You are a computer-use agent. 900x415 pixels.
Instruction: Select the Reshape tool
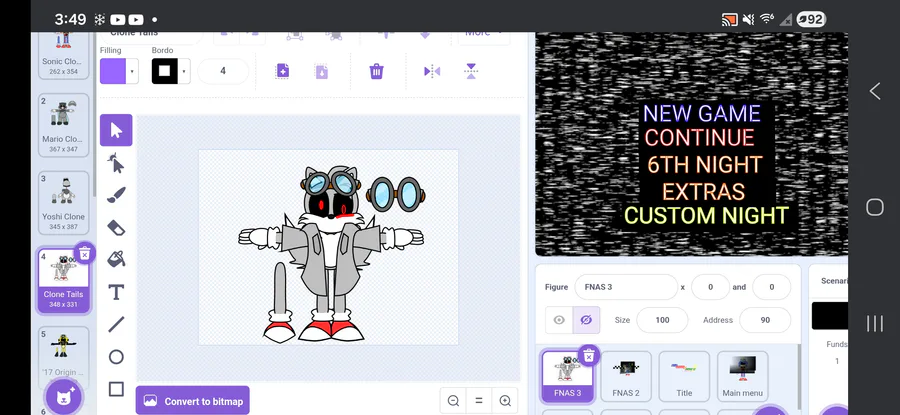[x=116, y=164]
